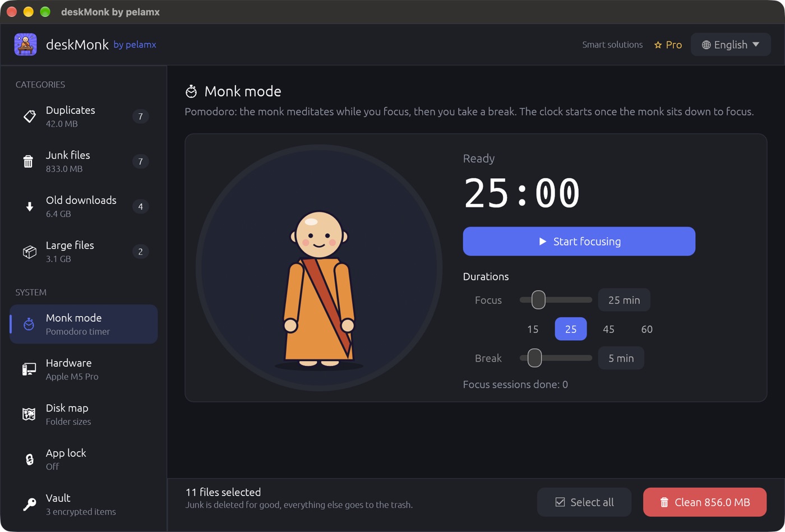Click the App lock padlock icon
This screenshot has width=785, height=532.
[x=30, y=460]
